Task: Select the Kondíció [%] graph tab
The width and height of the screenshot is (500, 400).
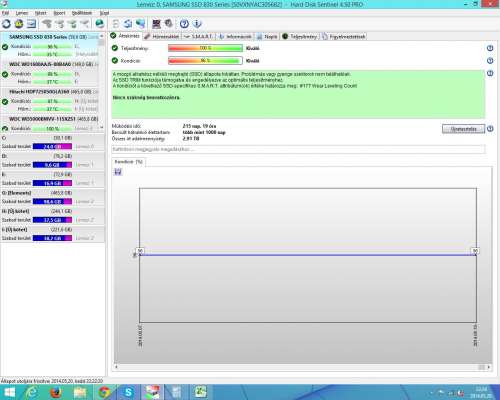Action: (128, 162)
